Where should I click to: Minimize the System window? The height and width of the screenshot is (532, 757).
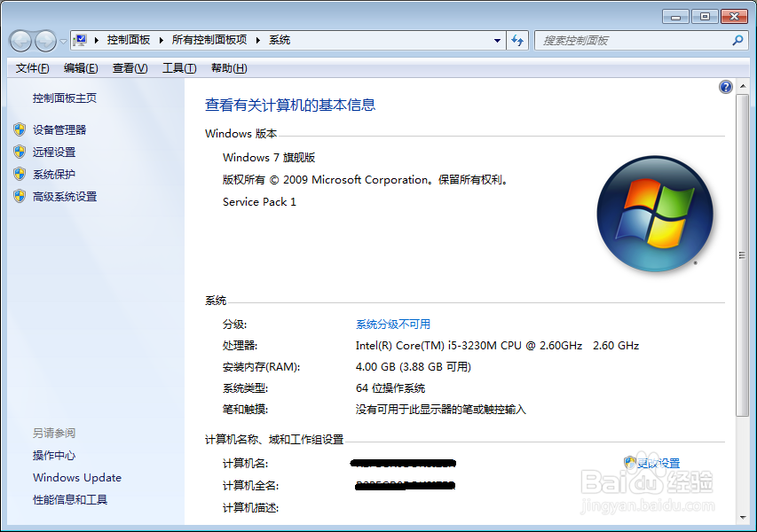676,17
